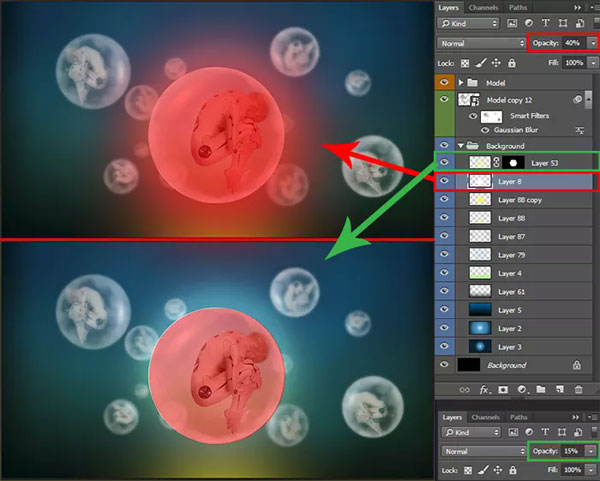Click the Opacity 40% value field
The width and height of the screenshot is (600, 481).
(x=574, y=43)
